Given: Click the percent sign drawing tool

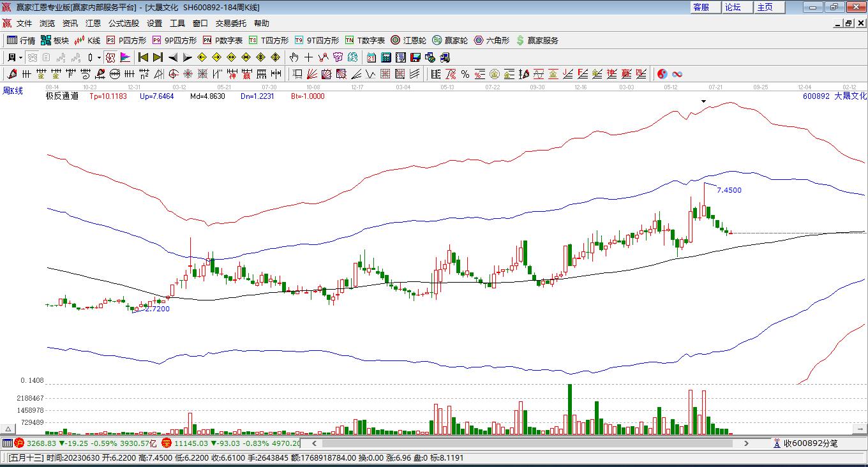Looking at the screenshot, I should [465, 74].
